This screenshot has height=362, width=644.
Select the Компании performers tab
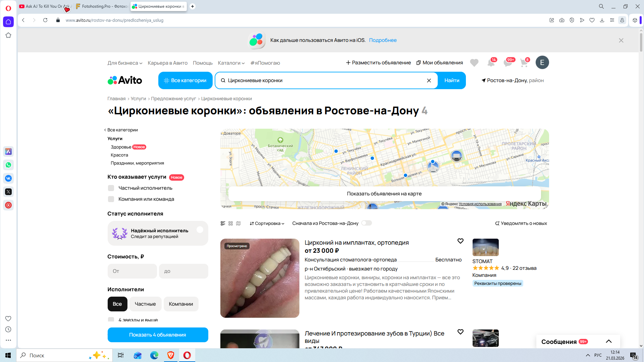(x=181, y=304)
